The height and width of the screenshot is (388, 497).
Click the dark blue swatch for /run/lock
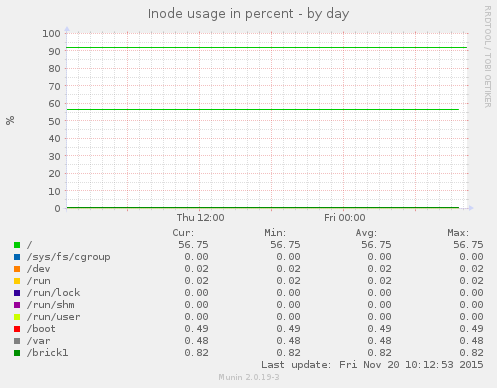17,293
